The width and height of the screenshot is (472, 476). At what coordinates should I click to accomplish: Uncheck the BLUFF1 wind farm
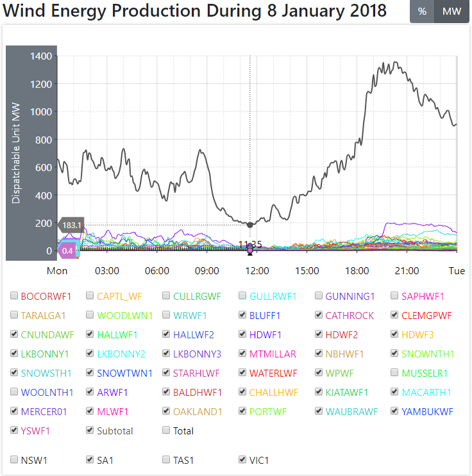[x=242, y=315]
